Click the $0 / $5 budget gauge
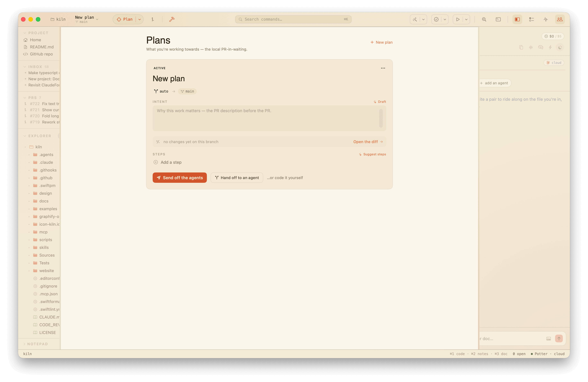The height and width of the screenshot is (382, 588). [553, 36]
